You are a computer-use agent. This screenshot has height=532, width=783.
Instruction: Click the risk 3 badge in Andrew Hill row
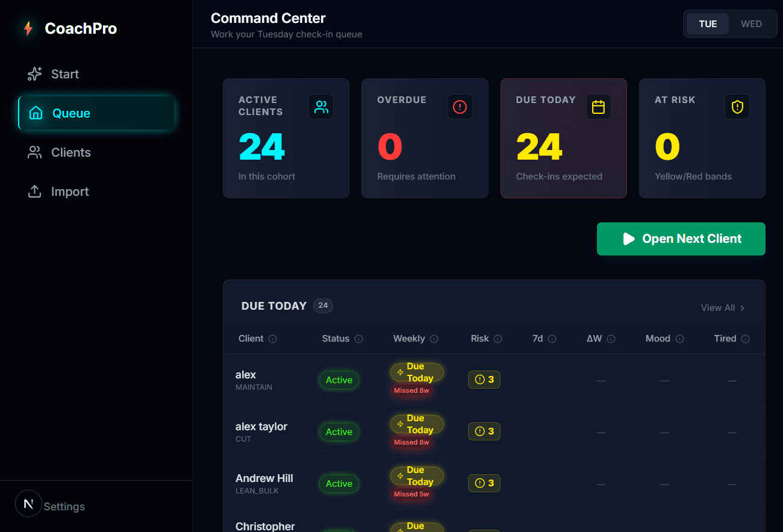(484, 483)
